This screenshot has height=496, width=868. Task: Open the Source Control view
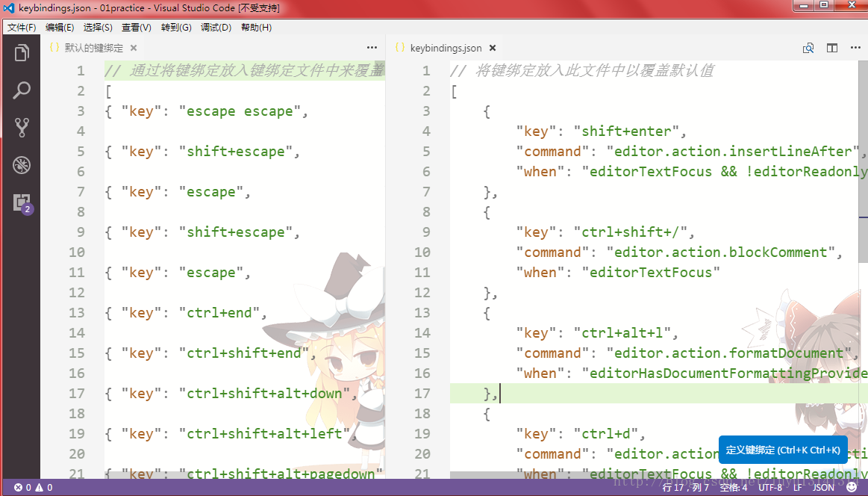point(22,128)
